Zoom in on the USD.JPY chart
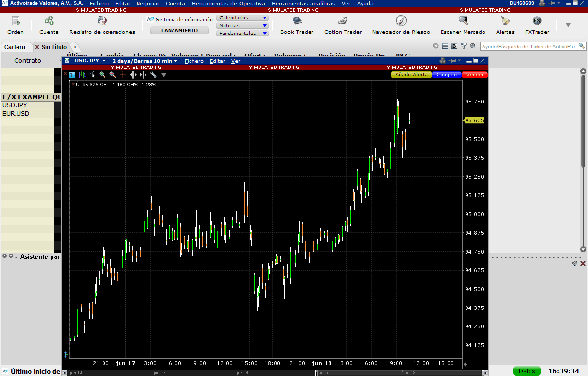This screenshot has width=588, height=376. point(103,75)
